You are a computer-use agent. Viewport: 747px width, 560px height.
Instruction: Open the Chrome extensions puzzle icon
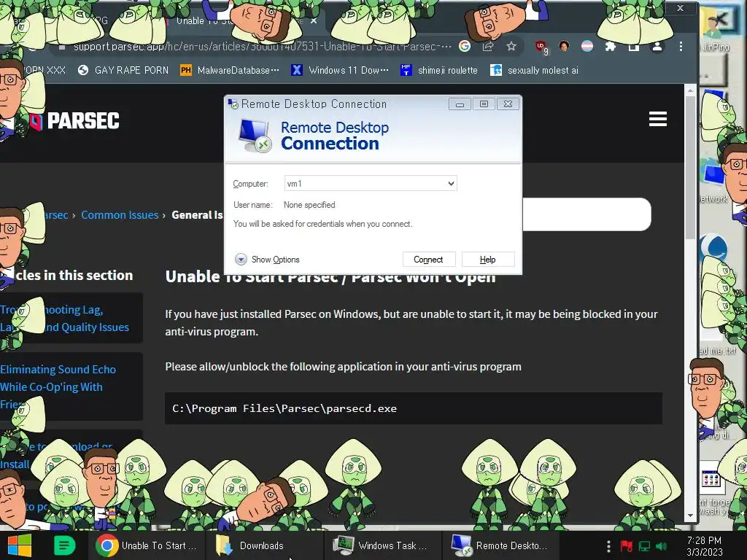click(611, 46)
